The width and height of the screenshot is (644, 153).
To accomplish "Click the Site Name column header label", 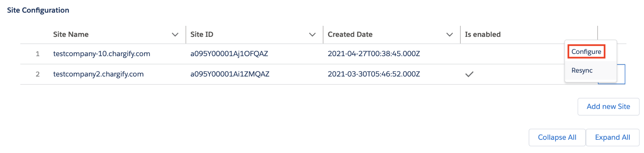I will [x=71, y=35].
